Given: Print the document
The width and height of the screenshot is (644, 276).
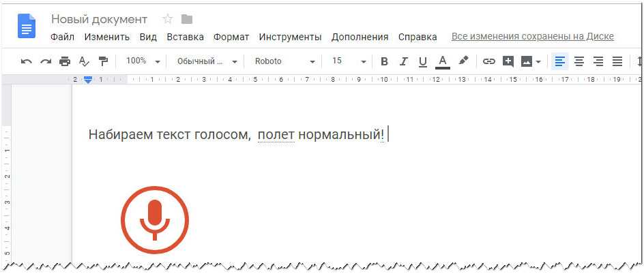Looking at the screenshot, I should click(65, 61).
